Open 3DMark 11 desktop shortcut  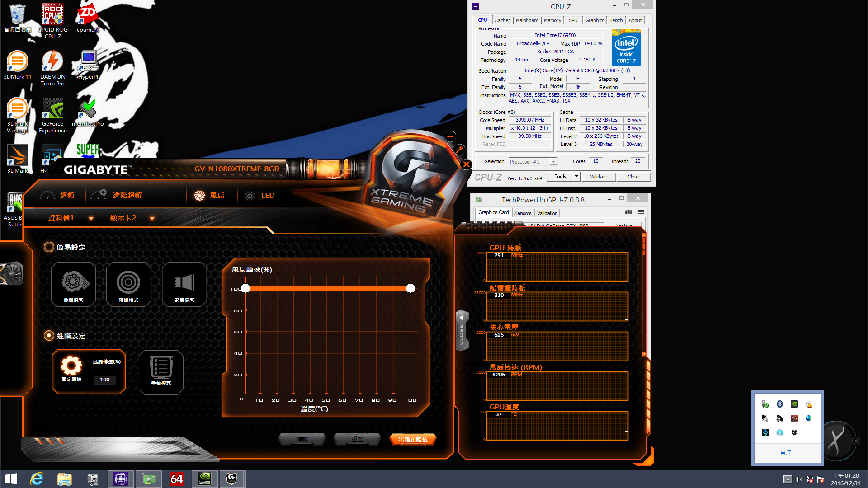(17, 65)
